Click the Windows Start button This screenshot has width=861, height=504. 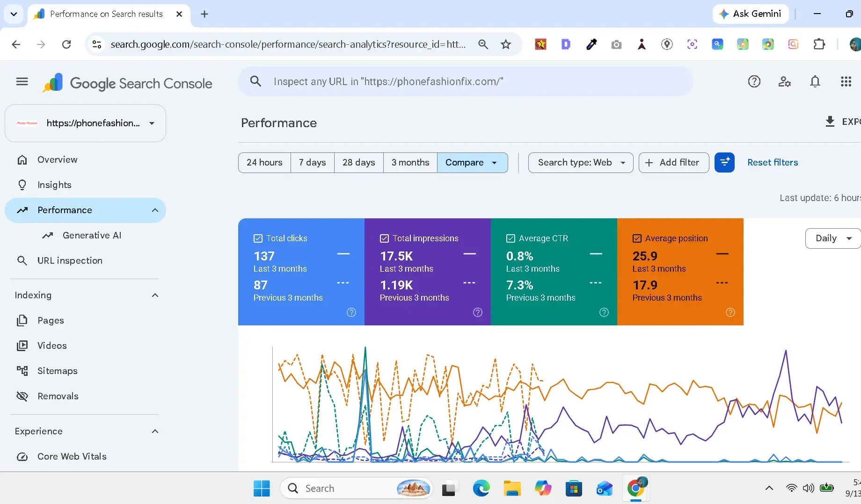coord(262,489)
